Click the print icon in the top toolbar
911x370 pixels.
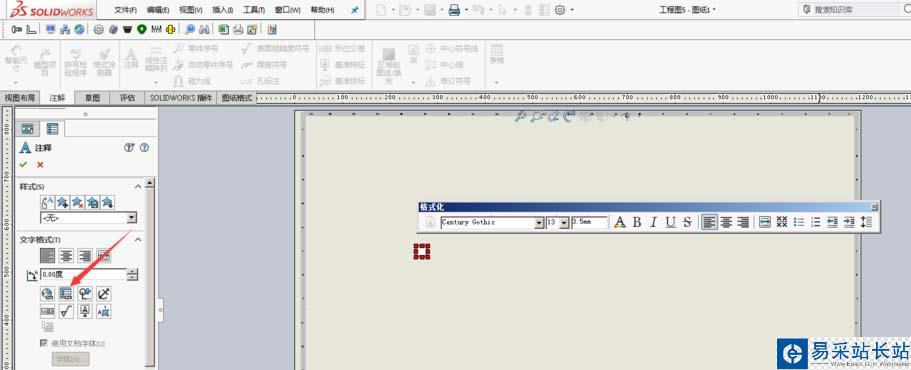point(454,10)
